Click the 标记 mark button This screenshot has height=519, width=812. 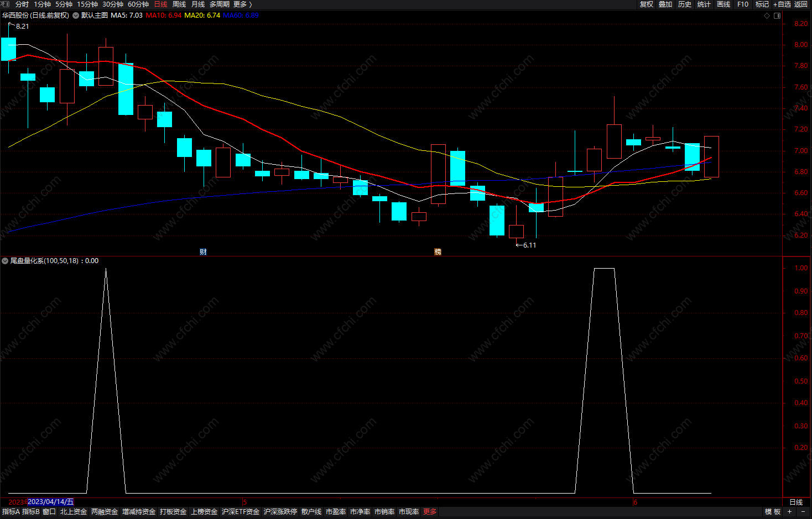(x=762, y=4)
